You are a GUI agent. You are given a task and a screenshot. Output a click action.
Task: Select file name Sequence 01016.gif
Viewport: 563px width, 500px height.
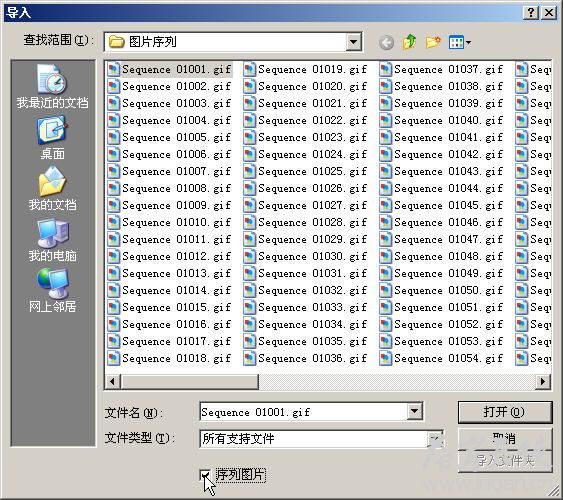(176, 324)
